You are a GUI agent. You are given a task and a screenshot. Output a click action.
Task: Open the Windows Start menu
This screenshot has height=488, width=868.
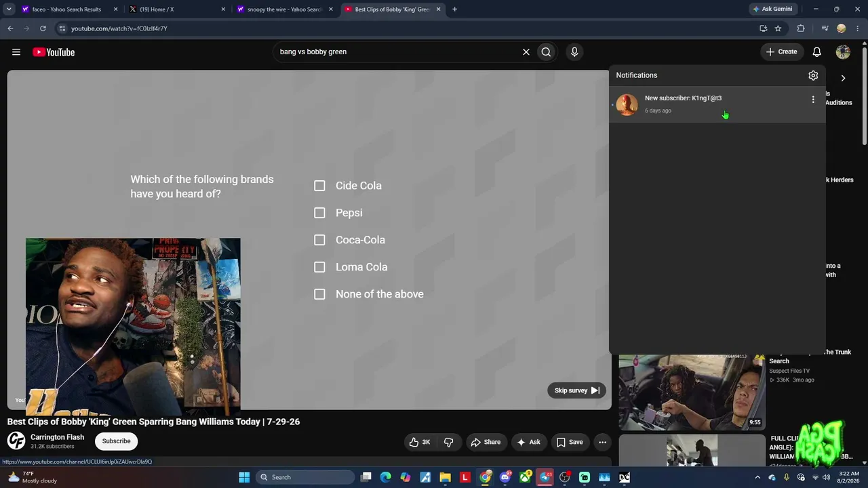point(244,477)
